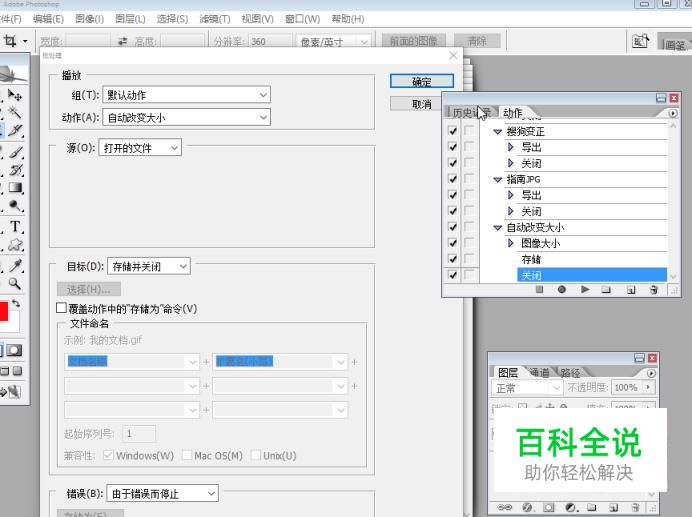Click the Record button in Actions panel
692x517 pixels.
coord(561,290)
